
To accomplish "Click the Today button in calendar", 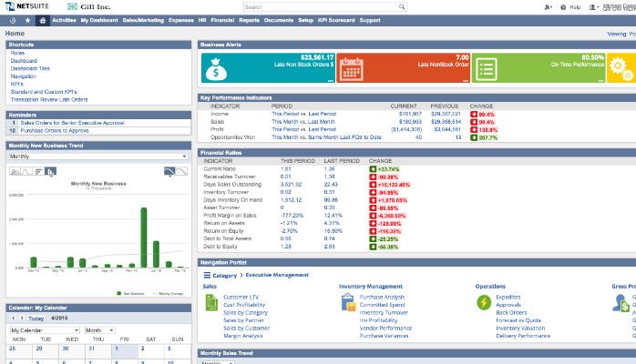I will (x=35, y=318).
